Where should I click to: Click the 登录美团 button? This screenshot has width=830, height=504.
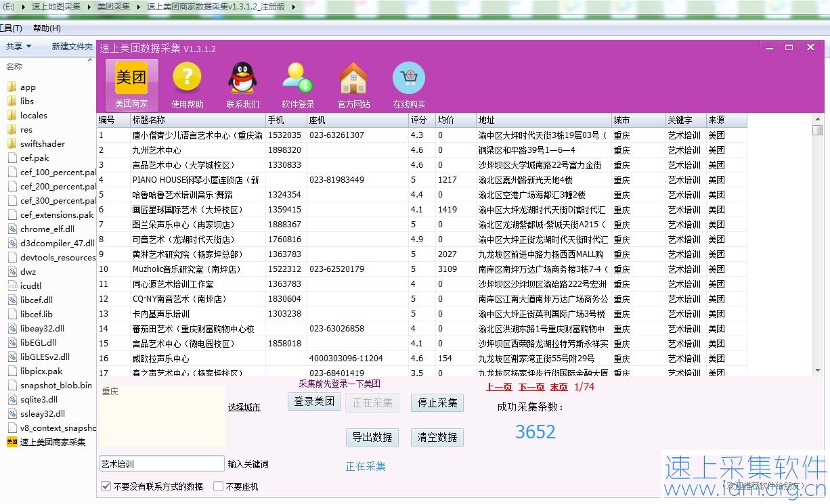tap(314, 401)
